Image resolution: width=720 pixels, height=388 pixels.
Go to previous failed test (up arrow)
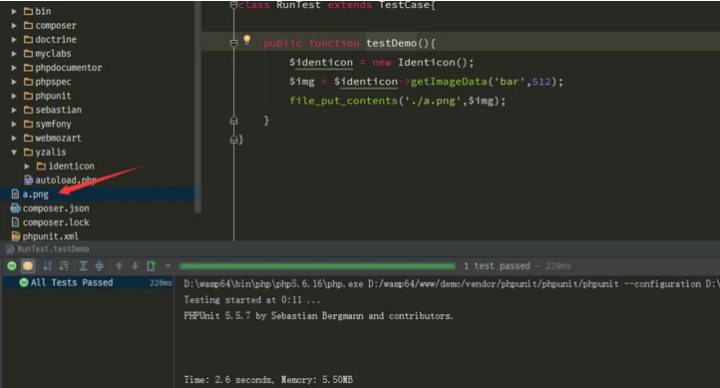(119, 266)
